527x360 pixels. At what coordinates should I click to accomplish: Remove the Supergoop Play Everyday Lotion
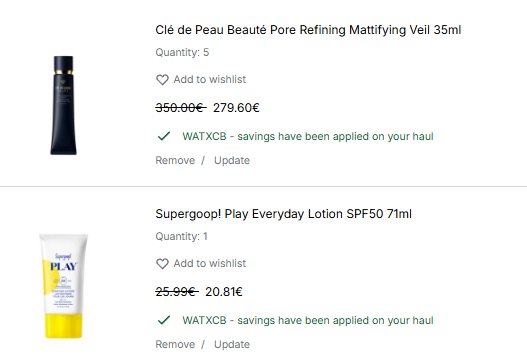pyautogui.click(x=175, y=344)
